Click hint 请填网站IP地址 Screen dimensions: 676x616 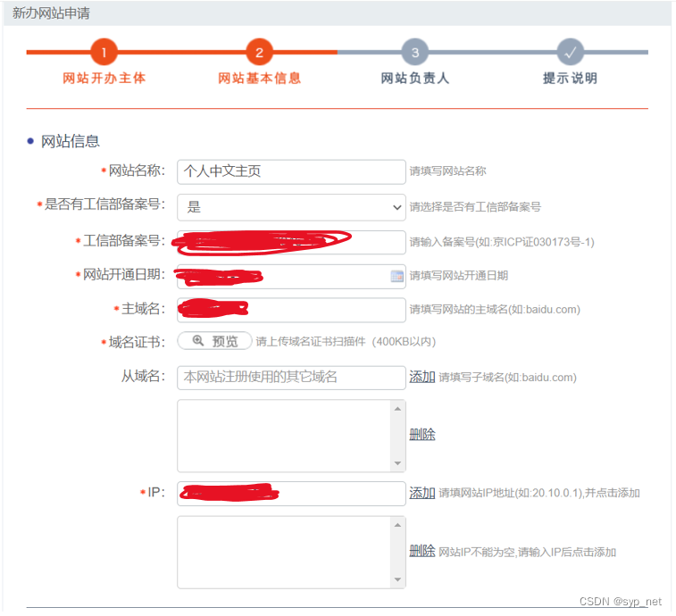tap(539, 493)
